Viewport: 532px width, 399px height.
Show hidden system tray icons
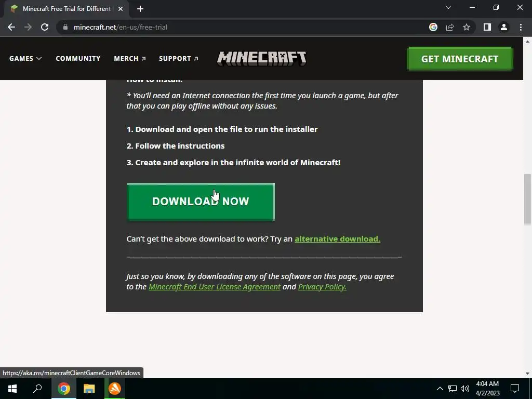440,389
